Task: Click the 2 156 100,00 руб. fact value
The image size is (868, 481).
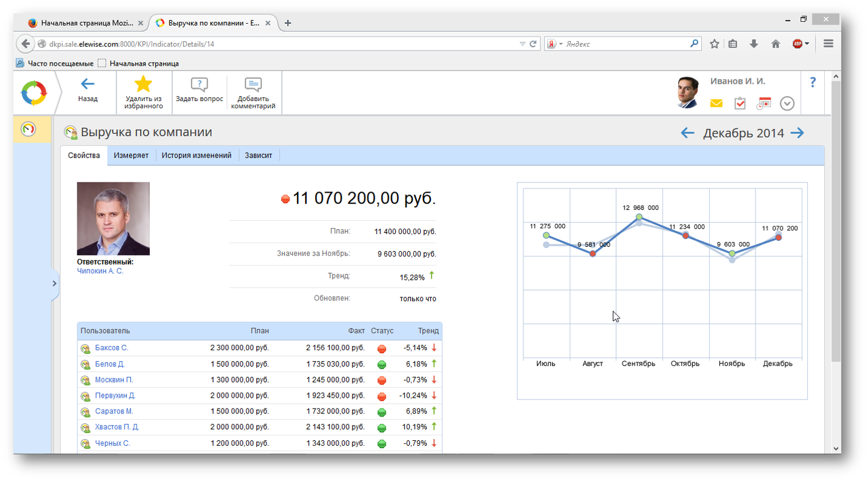Action: click(x=335, y=348)
